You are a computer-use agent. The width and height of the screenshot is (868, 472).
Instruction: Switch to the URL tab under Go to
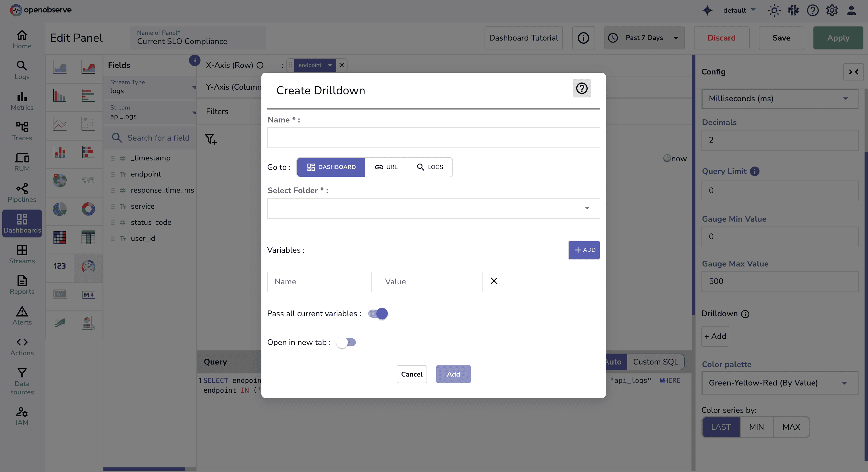click(x=387, y=167)
